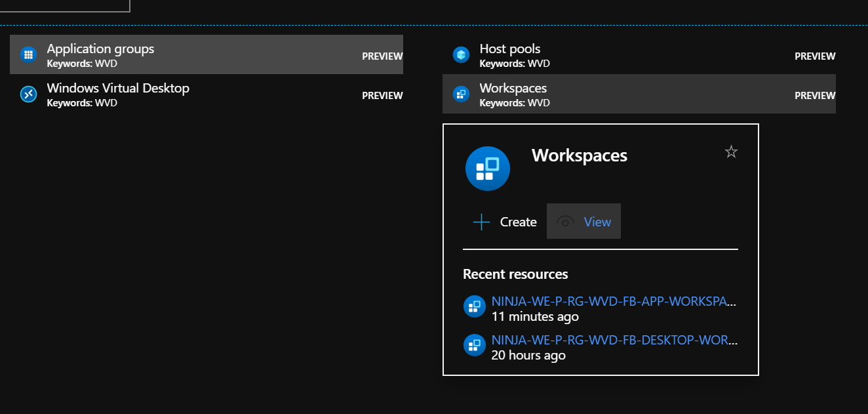Click the Recent resources heading
This screenshot has width=868, height=414.
point(515,274)
